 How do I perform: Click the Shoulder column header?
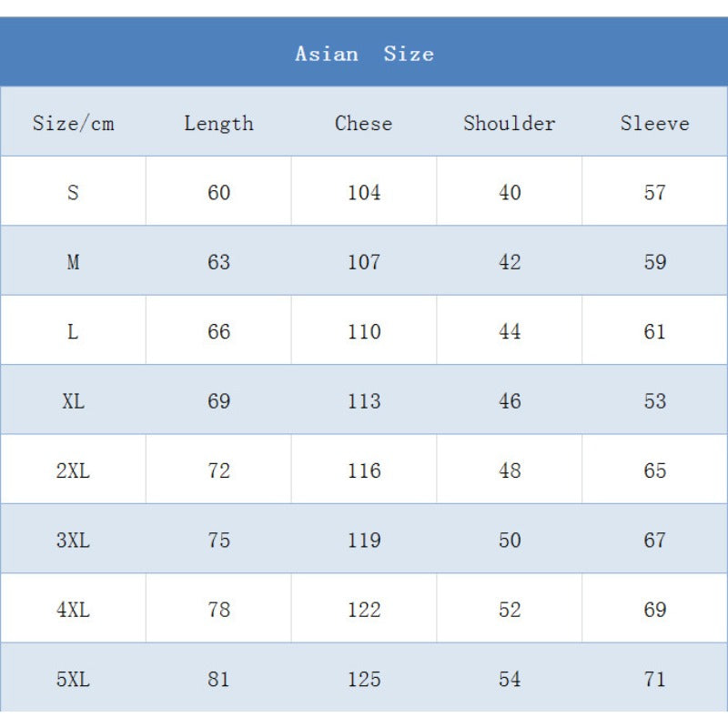[x=510, y=123]
